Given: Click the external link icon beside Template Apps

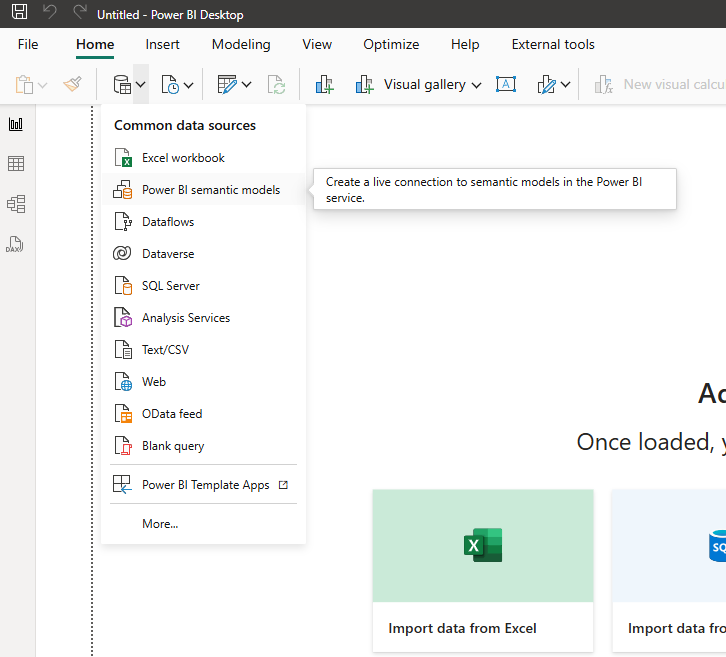Looking at the screenshot, I should point(283,485).
